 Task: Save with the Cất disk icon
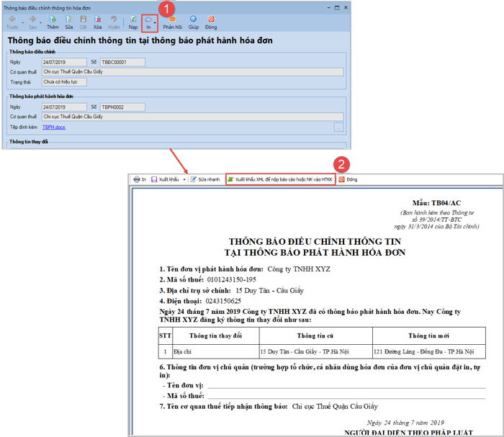point(84,22)
